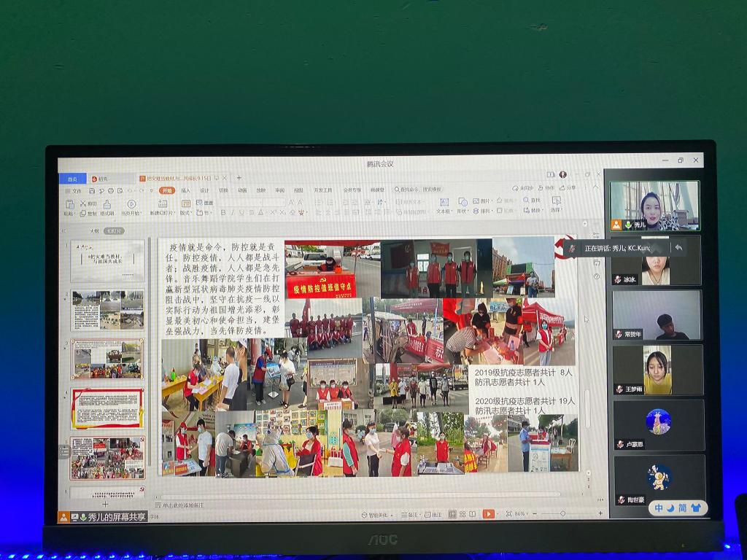Click the Picture (图片) insert icon
The width and height of the screenshot is (747, 560).
[x=476, y=201]
